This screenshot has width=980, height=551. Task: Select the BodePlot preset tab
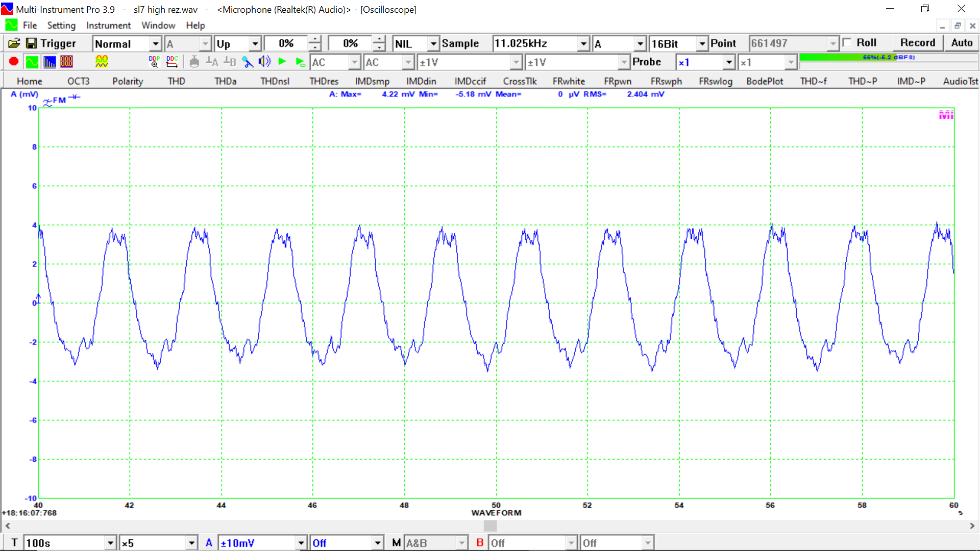coord(765,81)
